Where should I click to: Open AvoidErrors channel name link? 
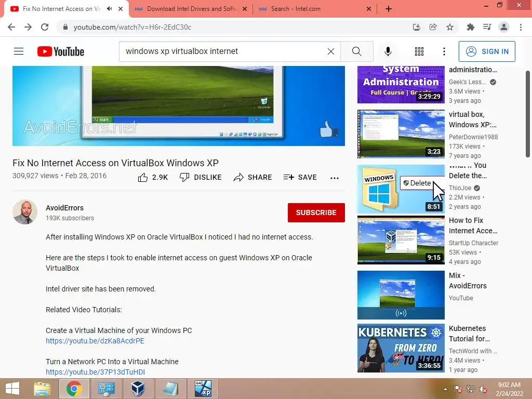point(64,208)
